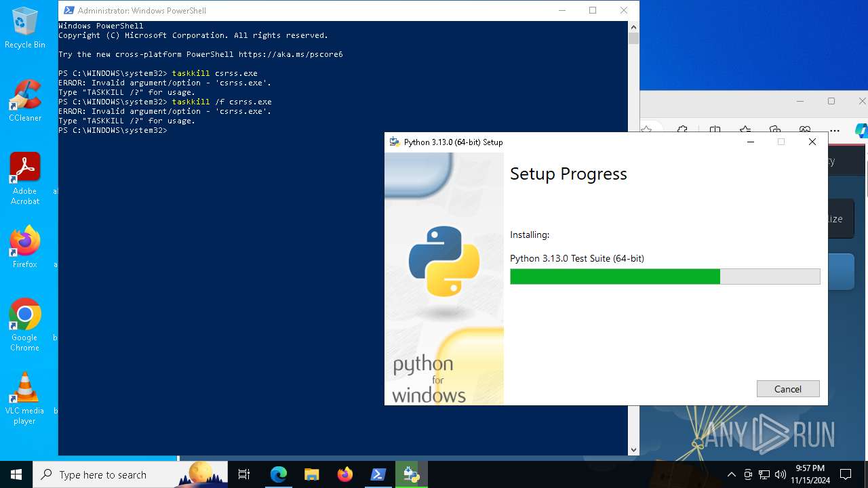The image size is (868, 488).
Task: Open Copilot in the Edge sidebar
Action: point(861,130)
